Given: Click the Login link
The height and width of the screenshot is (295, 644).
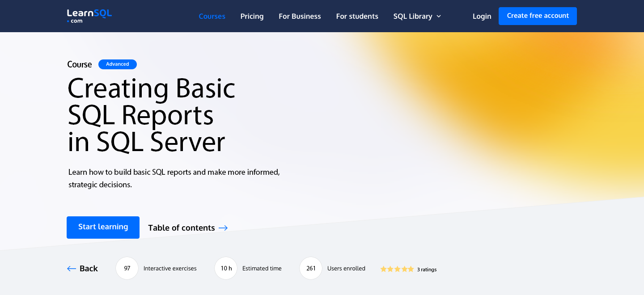Looking at the screenshot, I should tap(482, 16).
